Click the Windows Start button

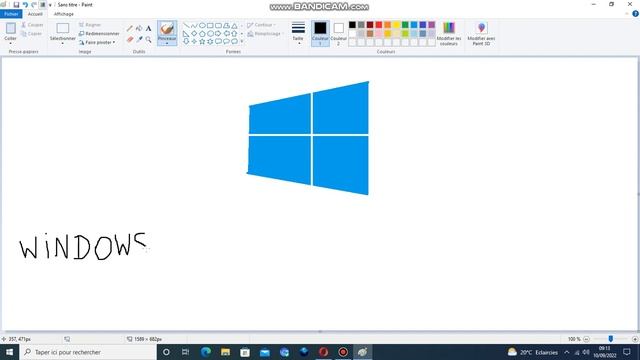(9, 352)
